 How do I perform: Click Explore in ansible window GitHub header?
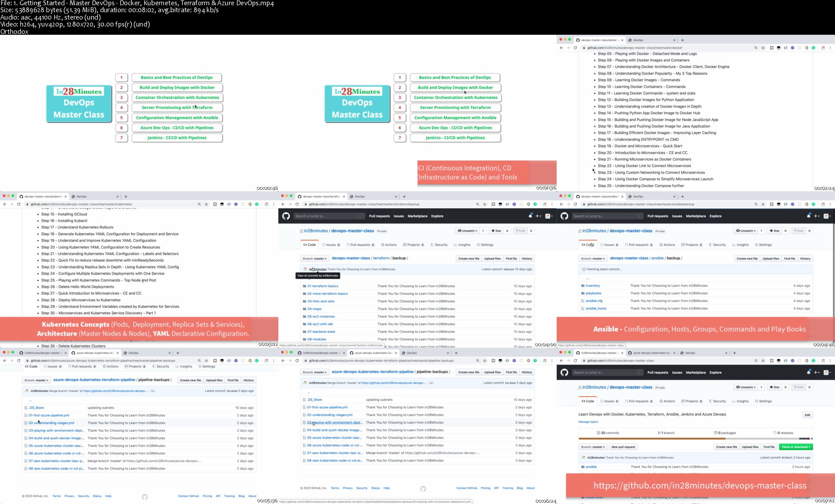(715, 216)
